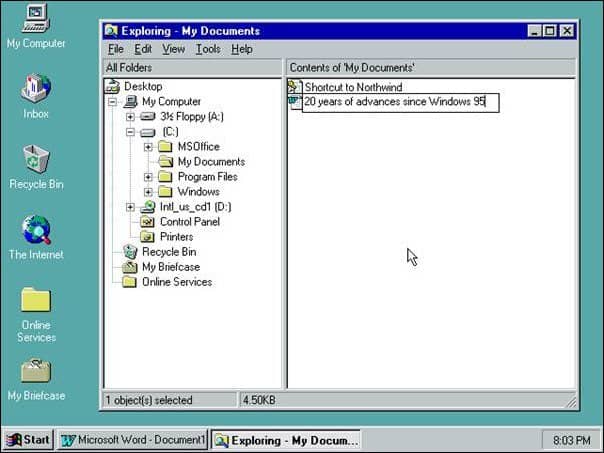Screen dimensions: 604x453
Task: Select Intl_us_cd1 (D:) label
Action: [x=195, y=207]
